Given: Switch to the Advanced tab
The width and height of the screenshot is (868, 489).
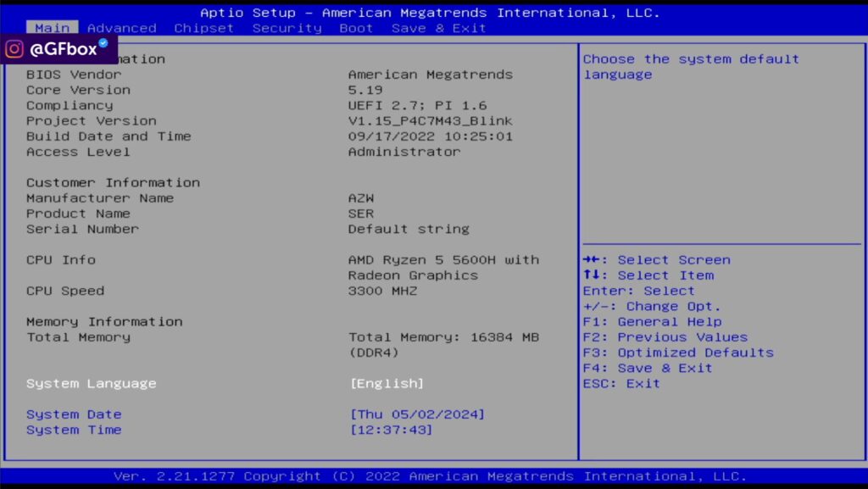Looking at the screenshot, I should 122,28.
